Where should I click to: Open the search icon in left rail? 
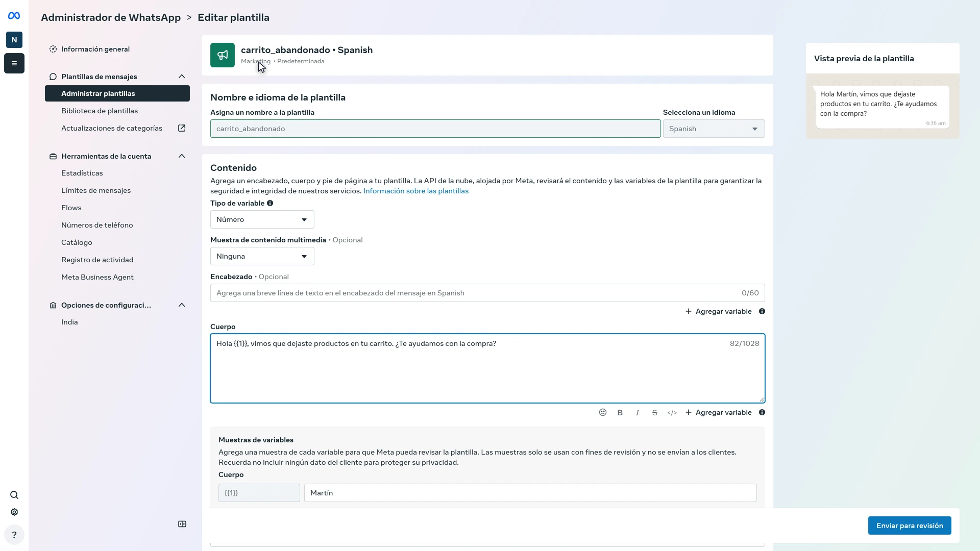14,495
